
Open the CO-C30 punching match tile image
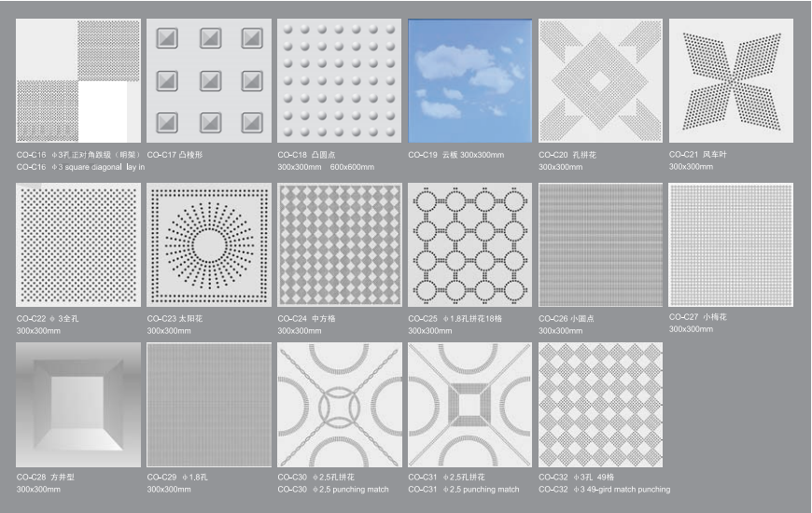click(340, 405)
